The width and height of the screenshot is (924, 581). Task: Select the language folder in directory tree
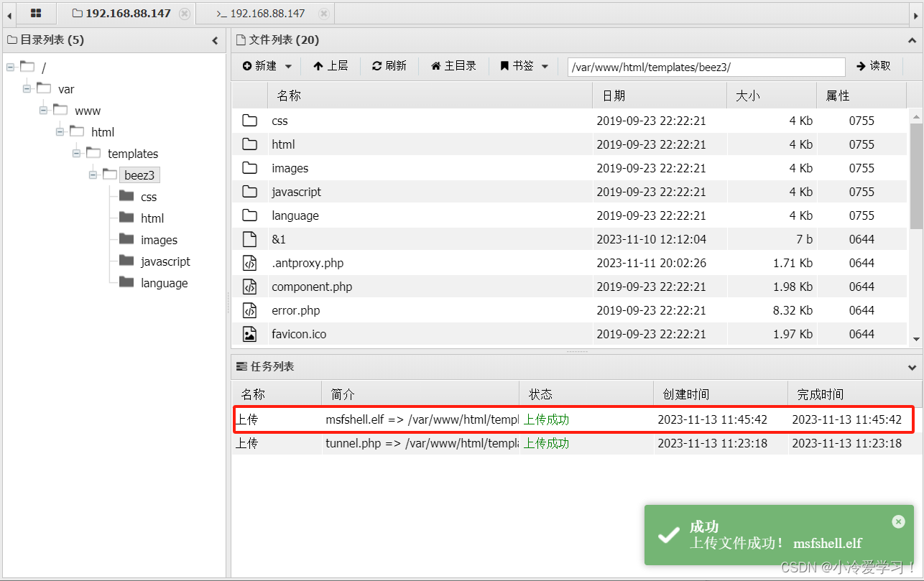point(164,283)
